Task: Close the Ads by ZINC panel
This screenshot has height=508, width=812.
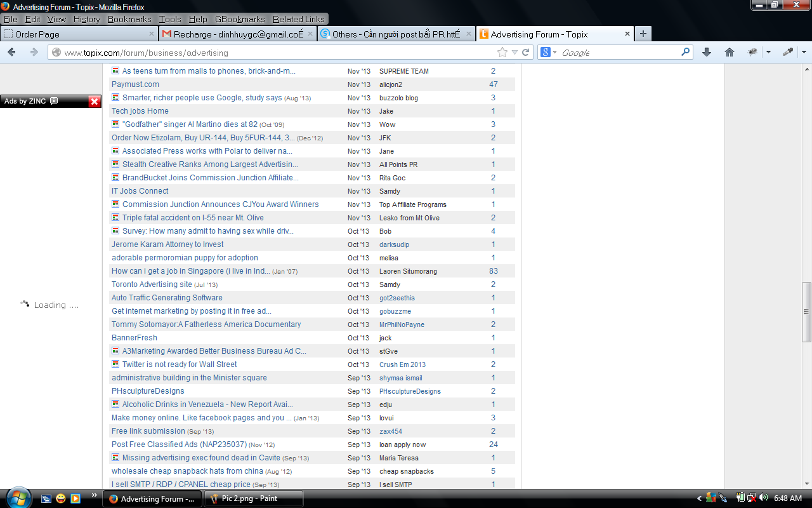Action: [94, 102]
